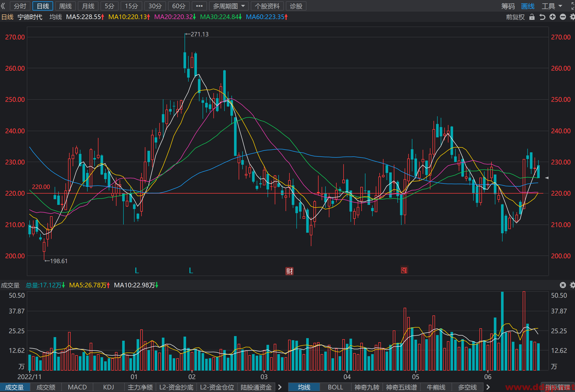Image resolution: width=575 pixels, height=392 pixels.
Task: Select the MACD indicator tab
Action: 77,387
